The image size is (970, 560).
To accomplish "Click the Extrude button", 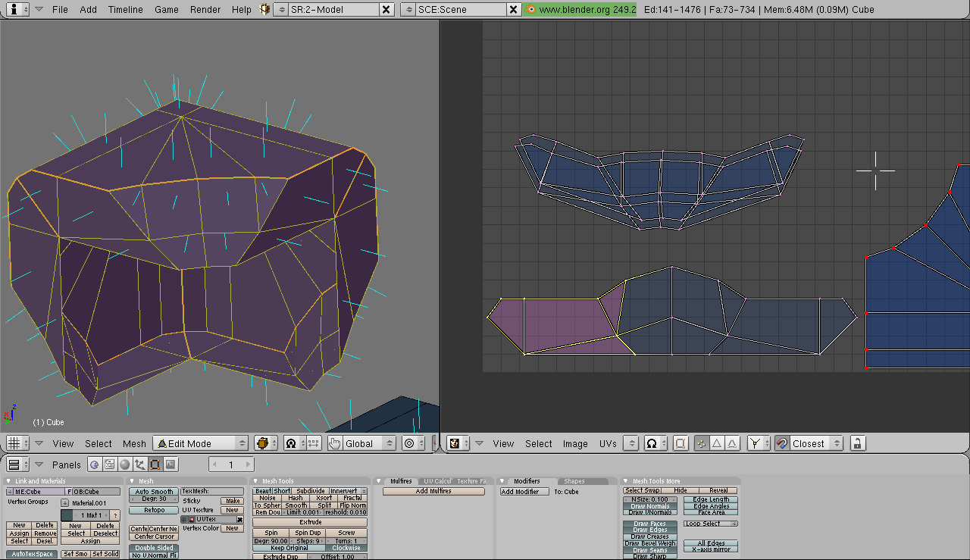I will click(310, 522).
